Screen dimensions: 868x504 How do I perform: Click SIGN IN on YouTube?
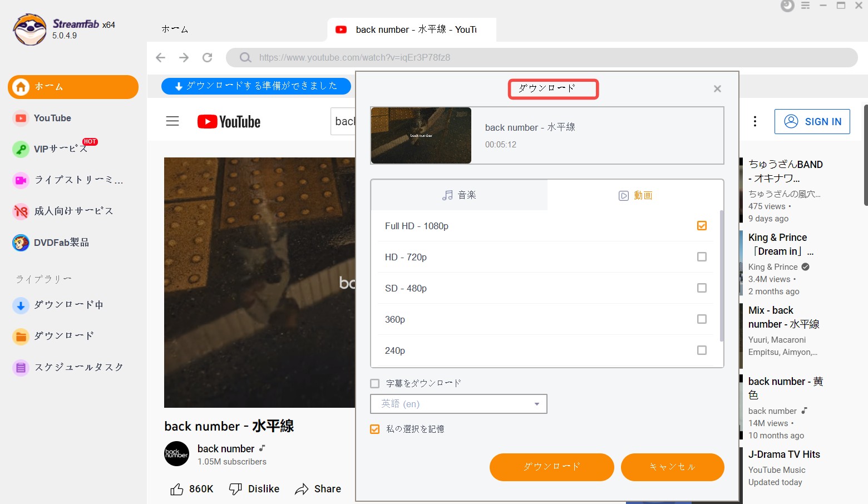coord(812,121)
